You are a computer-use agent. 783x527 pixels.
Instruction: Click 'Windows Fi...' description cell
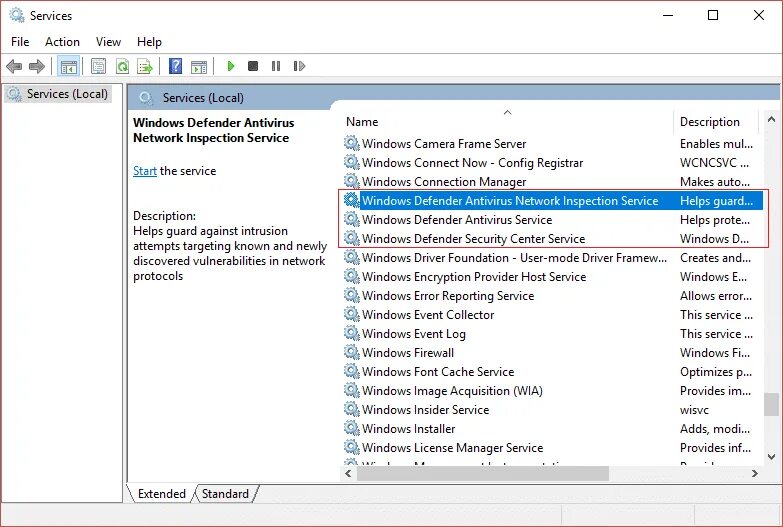[715, 353]
